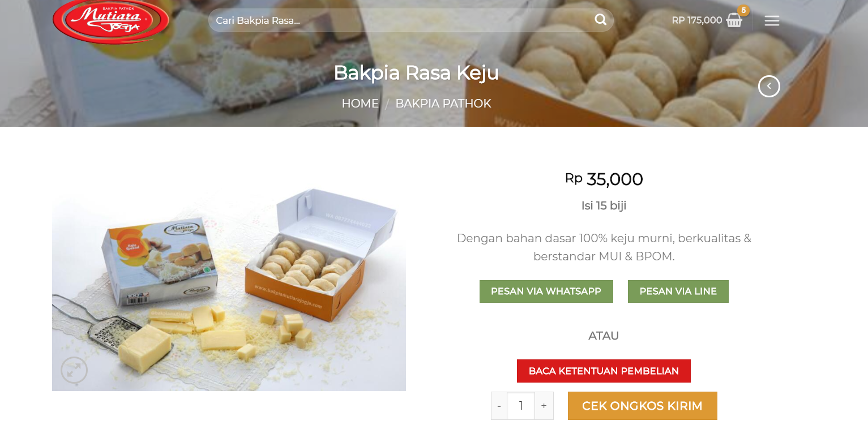This screenshot has height=442, width=868.
Task: Click Pesan Via WhatsApp button
Action: point(546,291)
